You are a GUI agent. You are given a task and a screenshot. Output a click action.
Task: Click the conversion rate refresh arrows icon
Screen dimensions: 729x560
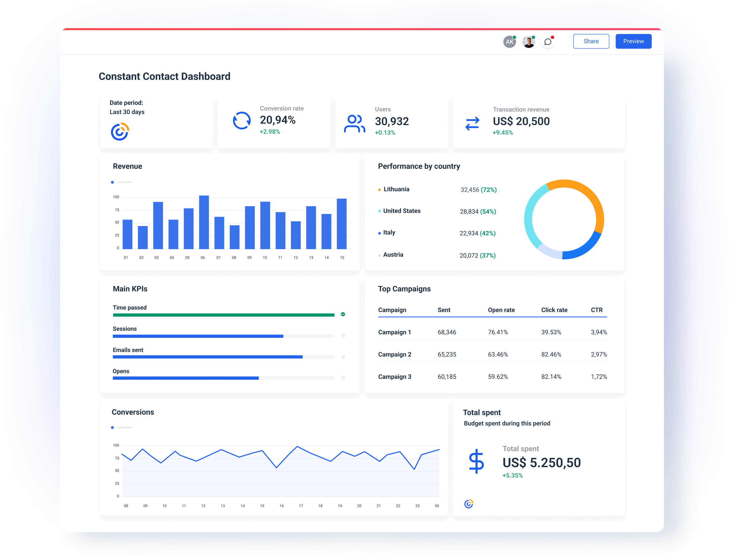(x=242, y=120)
